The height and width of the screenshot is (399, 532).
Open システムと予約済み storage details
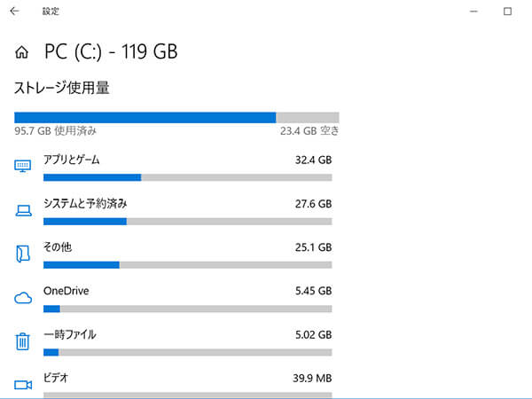(x=85, y=204)
